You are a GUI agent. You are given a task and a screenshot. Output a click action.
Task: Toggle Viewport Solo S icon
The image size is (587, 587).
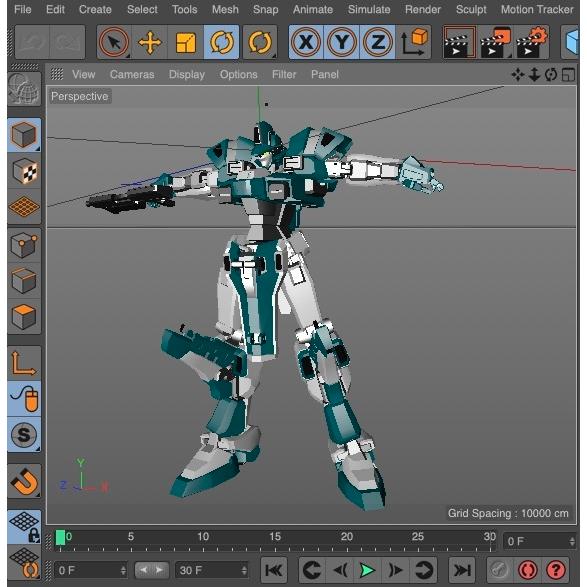point(24,435)
